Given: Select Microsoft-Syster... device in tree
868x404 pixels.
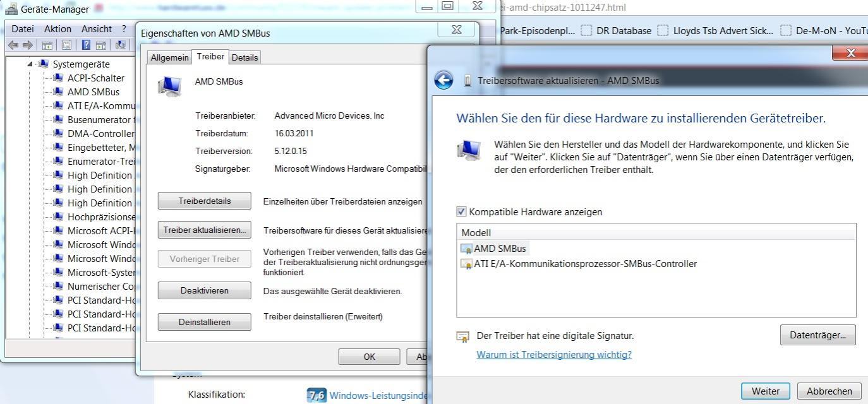Looking at the screenshot, I should click(101, 272).
